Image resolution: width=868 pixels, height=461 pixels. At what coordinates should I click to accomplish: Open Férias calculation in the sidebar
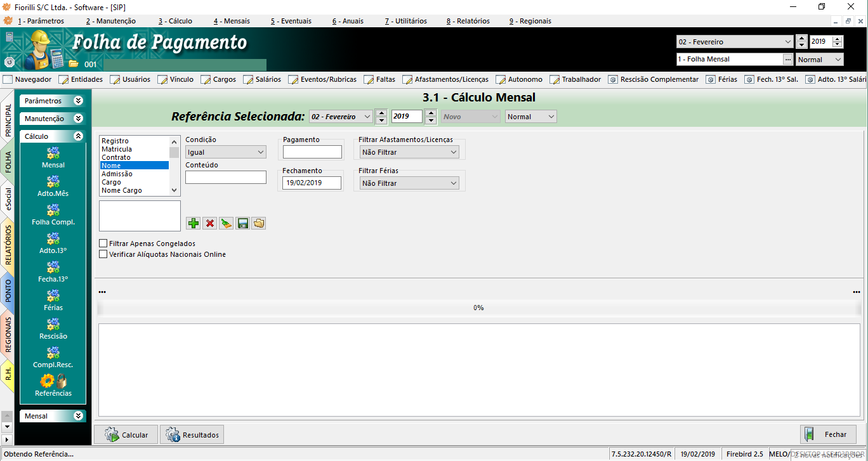53,300
